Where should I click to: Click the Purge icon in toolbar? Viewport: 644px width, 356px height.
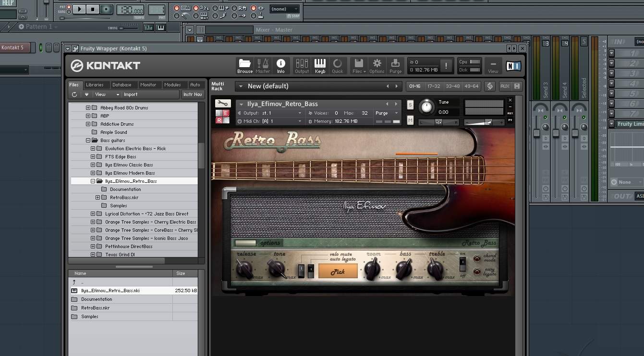pos(395,66)
